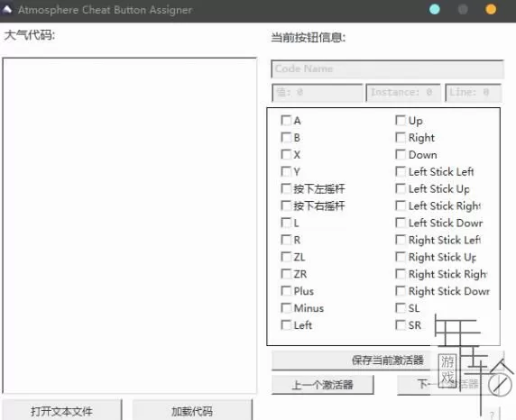This screenshot has width=516, height=420.
Task: Enable the ZL trigger checkbox
Action: coord(286,257)
